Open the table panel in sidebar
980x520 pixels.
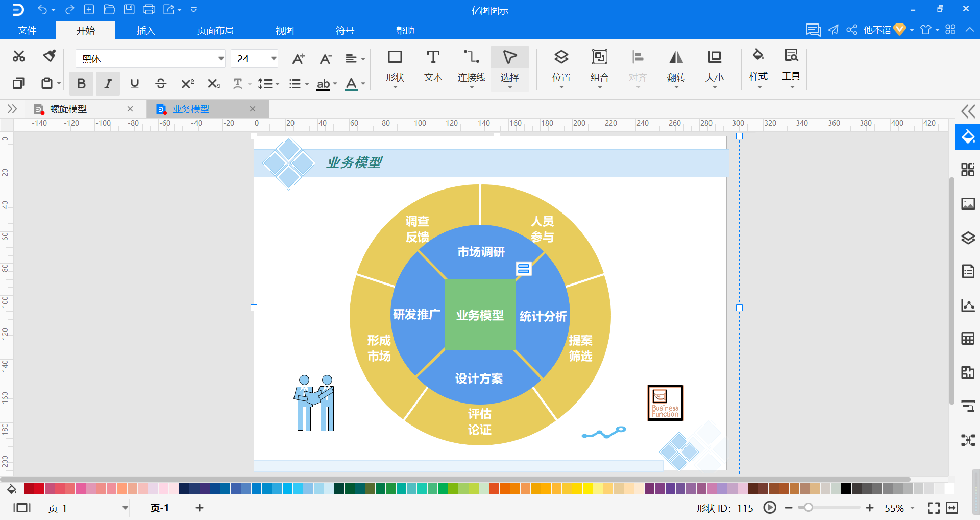[x=968, y=338]
